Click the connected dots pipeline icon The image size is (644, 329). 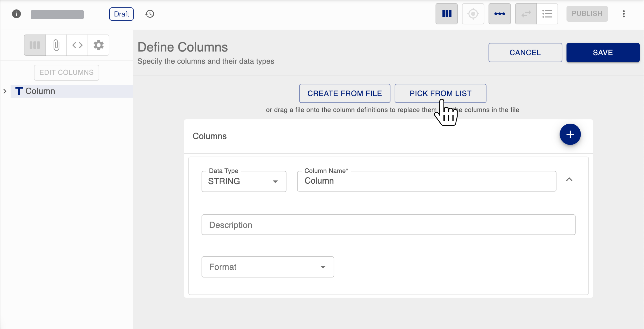499,14
